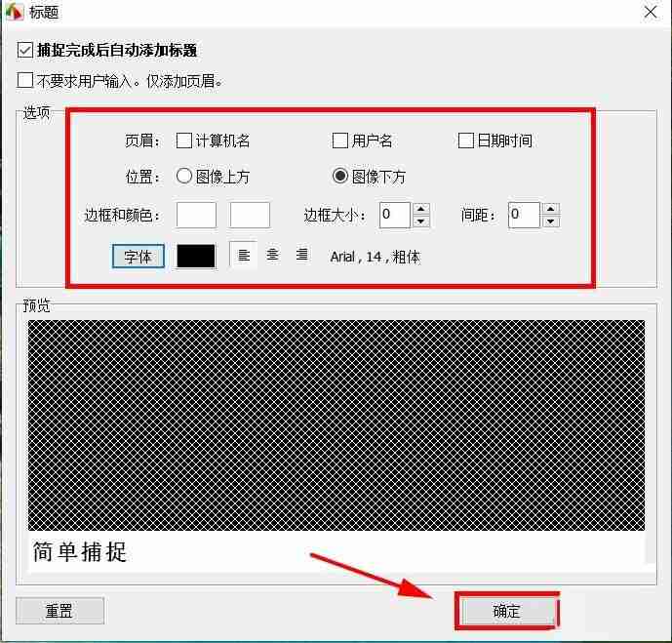Click the 确定 button
Image resolution: width=672 pixels, height=643 pixels.
507,611
